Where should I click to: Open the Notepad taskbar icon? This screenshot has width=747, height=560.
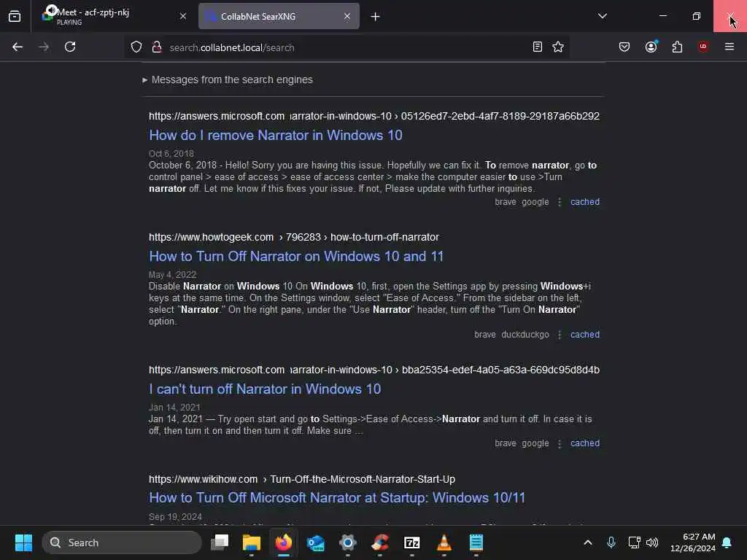(476, 542)
